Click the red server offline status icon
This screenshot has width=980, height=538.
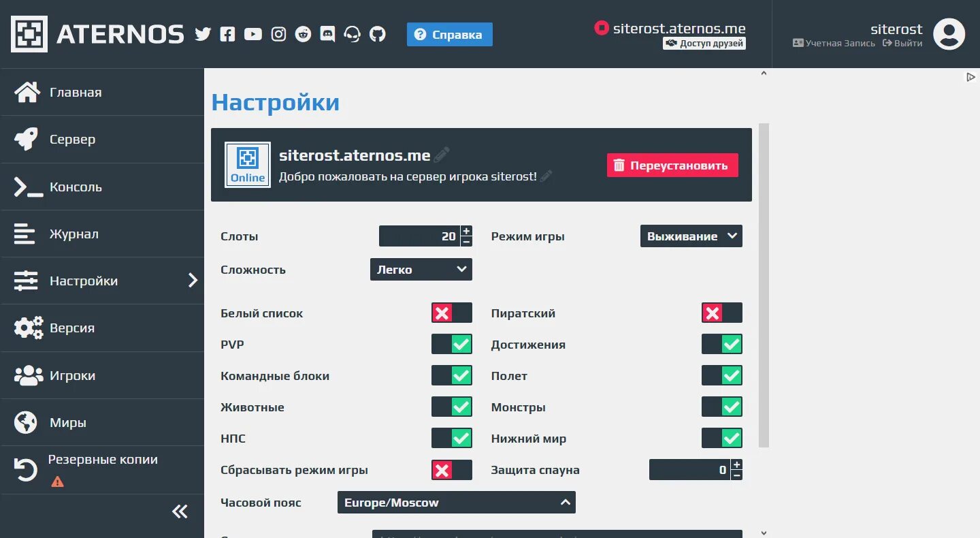tap(601, 28)
